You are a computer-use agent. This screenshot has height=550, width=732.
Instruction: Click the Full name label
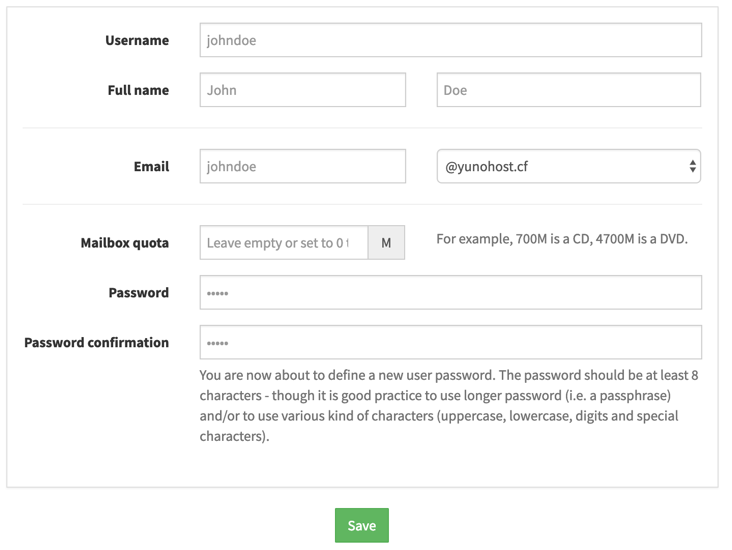pyautogui.click(x=138, y=90)
